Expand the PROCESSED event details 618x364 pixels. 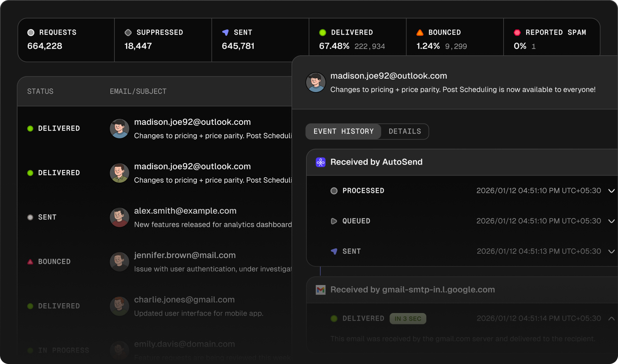click(x=611, y=191)
